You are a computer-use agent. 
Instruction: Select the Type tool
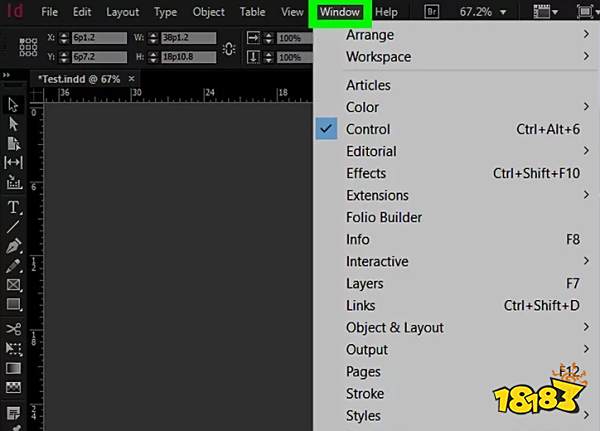click(14, 207)
